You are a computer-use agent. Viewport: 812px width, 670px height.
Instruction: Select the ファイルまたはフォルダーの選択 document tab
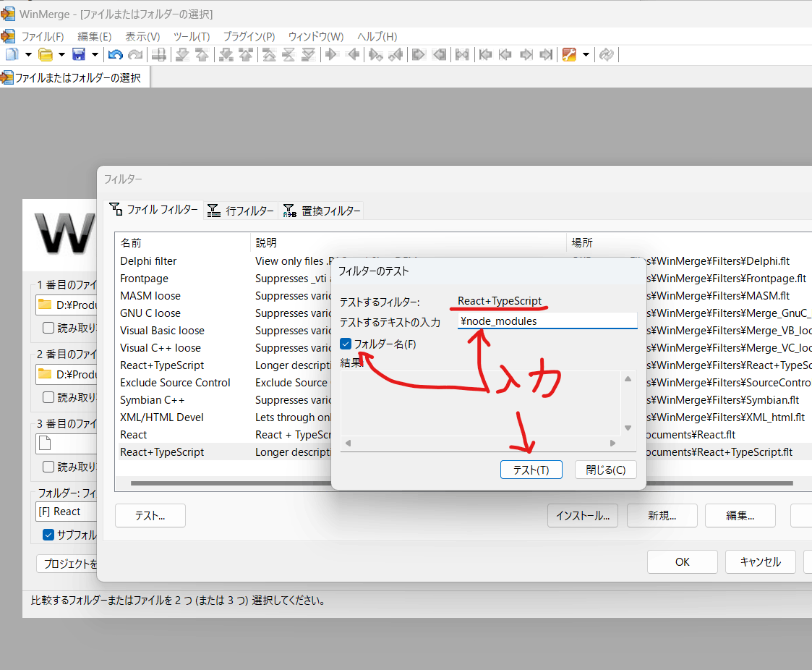click(74, 77)
